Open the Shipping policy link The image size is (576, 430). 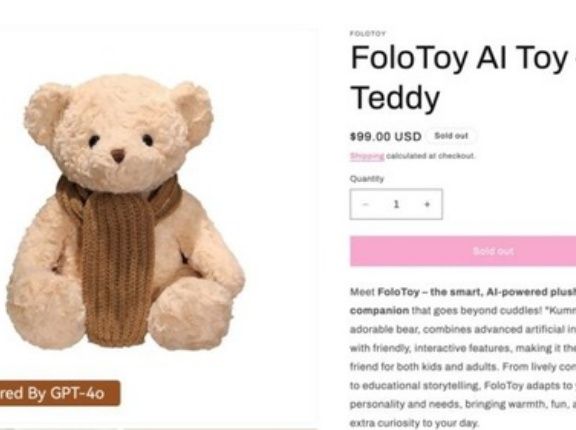[367, 156]
